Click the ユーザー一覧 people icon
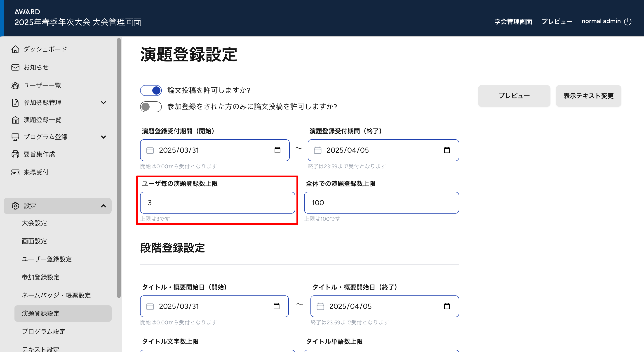644x352 pixels. pos(15,86)
